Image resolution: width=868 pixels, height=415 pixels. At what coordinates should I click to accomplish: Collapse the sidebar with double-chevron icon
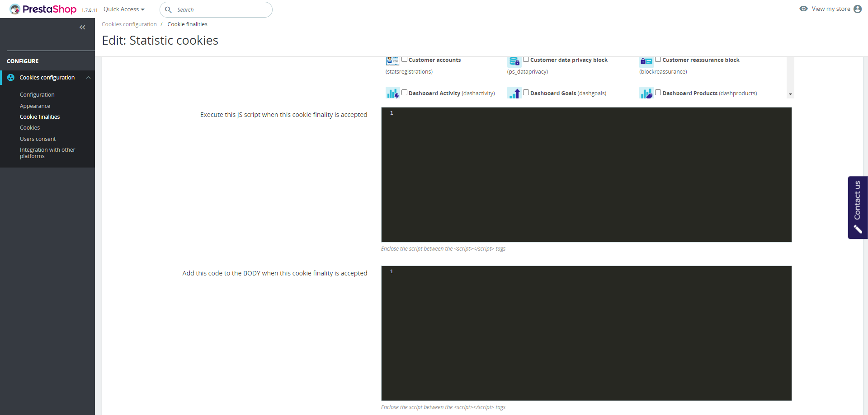pyautogui.click(x=82, y=28)
